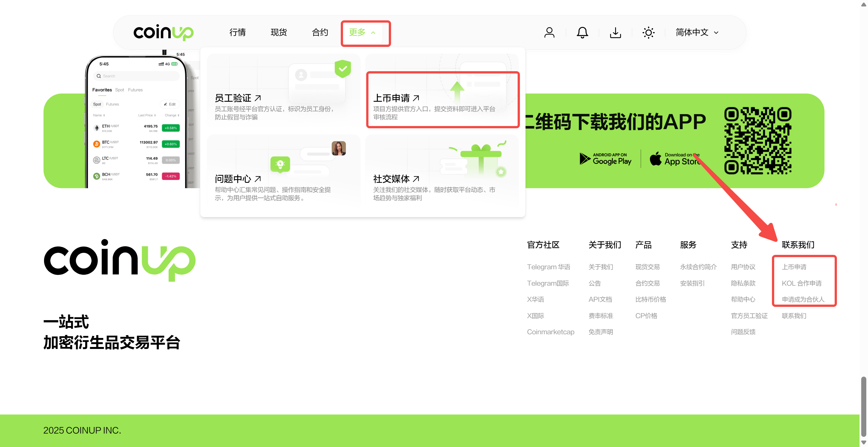
Task: Open 安装指引 footer link
Action: (x=692, y=283)
